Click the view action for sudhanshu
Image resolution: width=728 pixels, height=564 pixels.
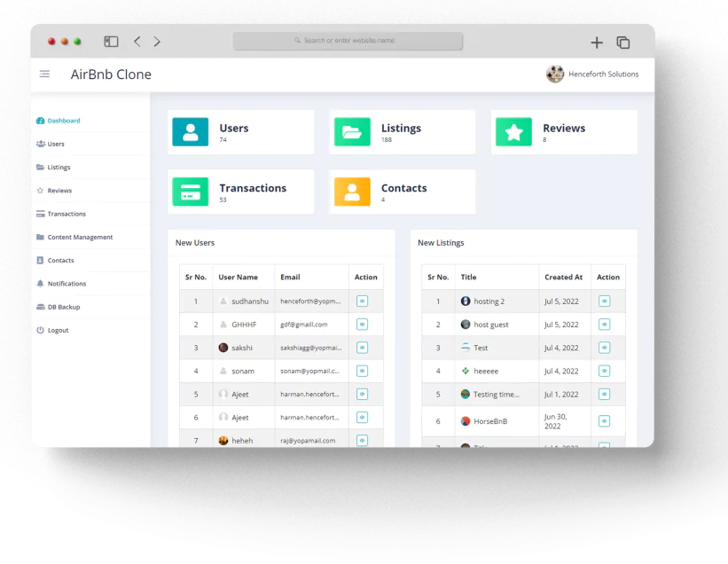click(x=362, y=301)
